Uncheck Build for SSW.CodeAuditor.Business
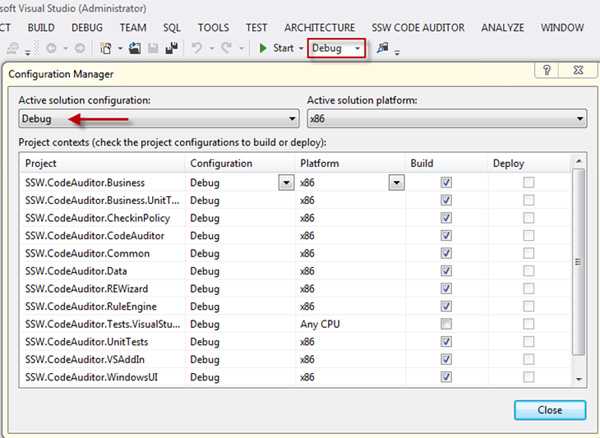Screen dimensions: 600x438 pyautogui.click(x=446, y=183)
